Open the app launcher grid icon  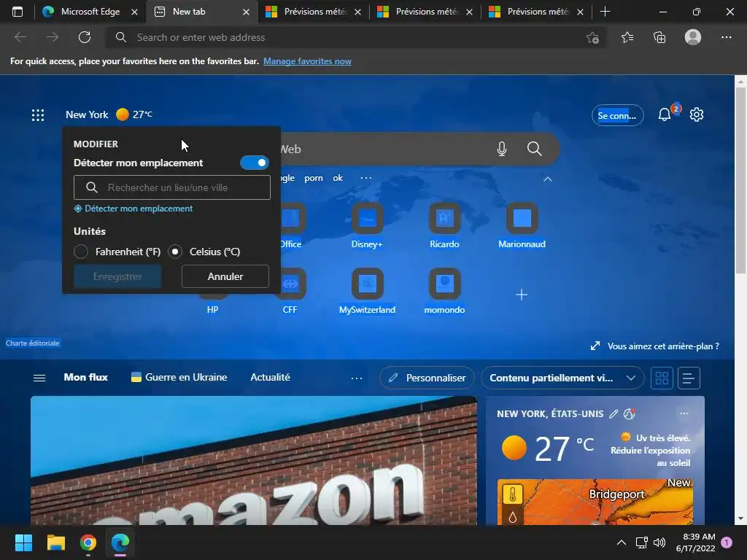click(38, 114)
